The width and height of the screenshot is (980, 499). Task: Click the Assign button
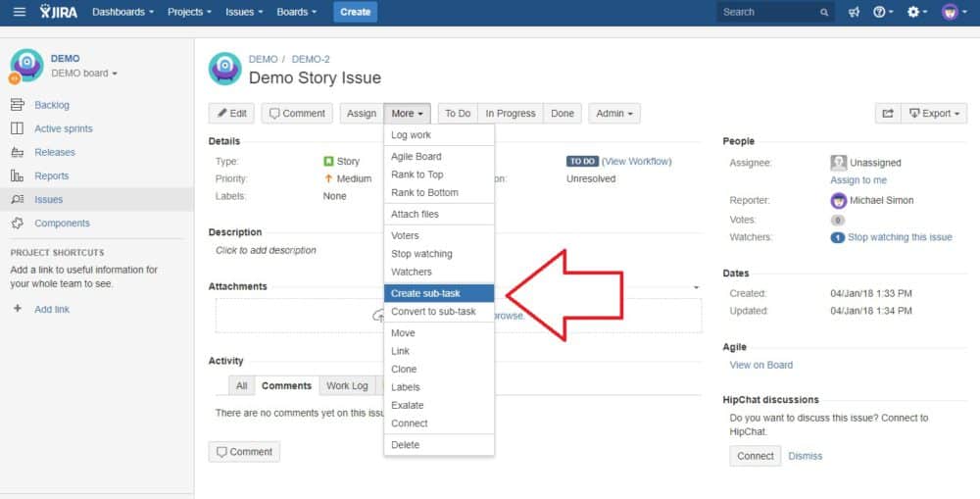point(362,113)
